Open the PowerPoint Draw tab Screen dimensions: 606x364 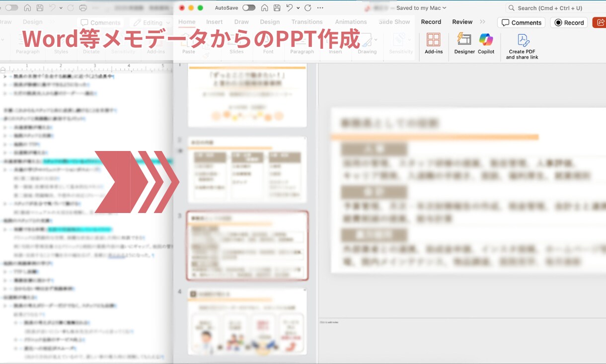point(241,22)
